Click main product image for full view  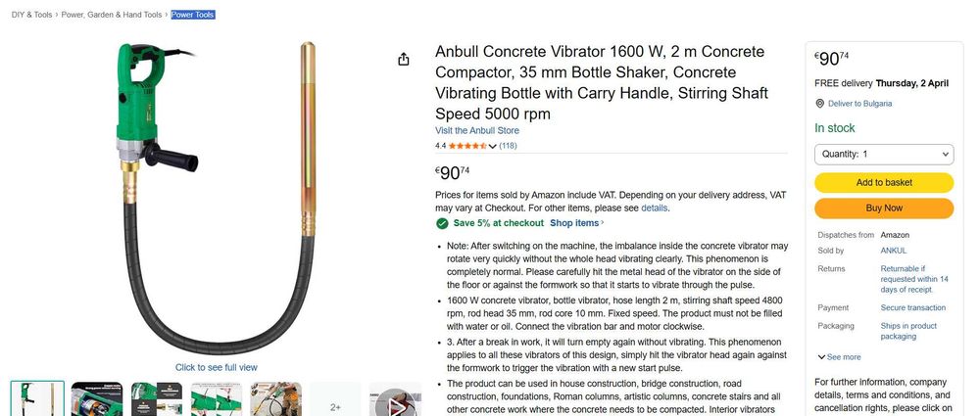217,199
